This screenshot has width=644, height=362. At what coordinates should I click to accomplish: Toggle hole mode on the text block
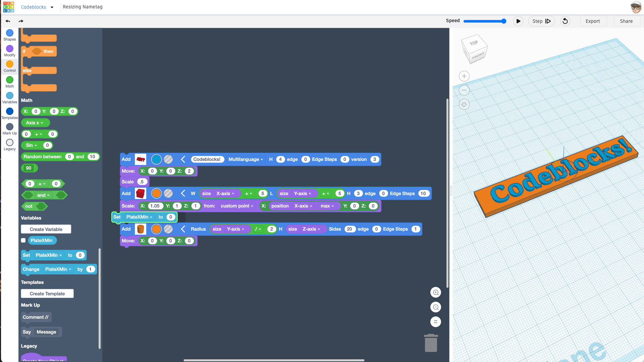(x=168, y=160)
